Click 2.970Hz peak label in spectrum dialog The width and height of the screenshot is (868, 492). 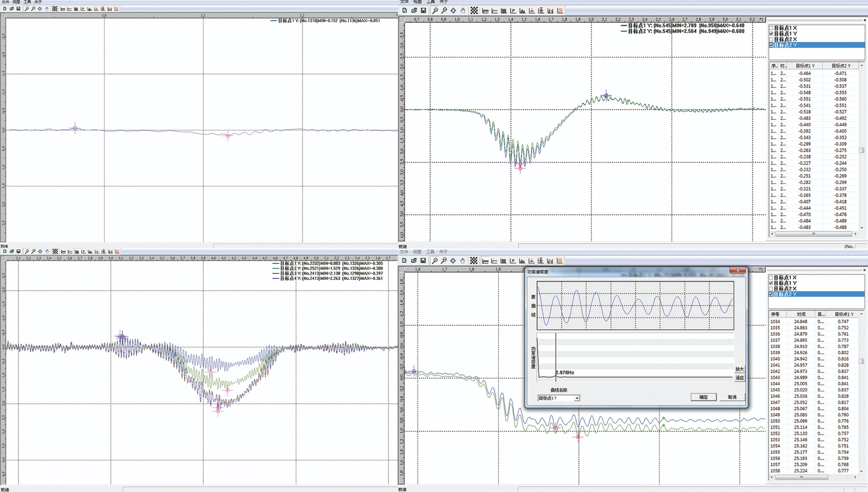click(x=565, y=372)
